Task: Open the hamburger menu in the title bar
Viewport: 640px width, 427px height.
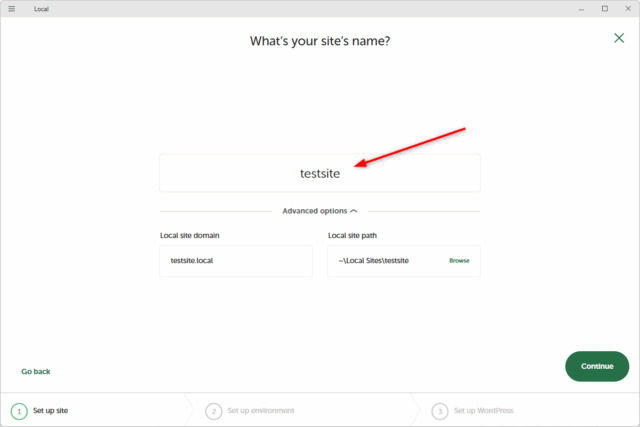Action: tap(12, 8)
